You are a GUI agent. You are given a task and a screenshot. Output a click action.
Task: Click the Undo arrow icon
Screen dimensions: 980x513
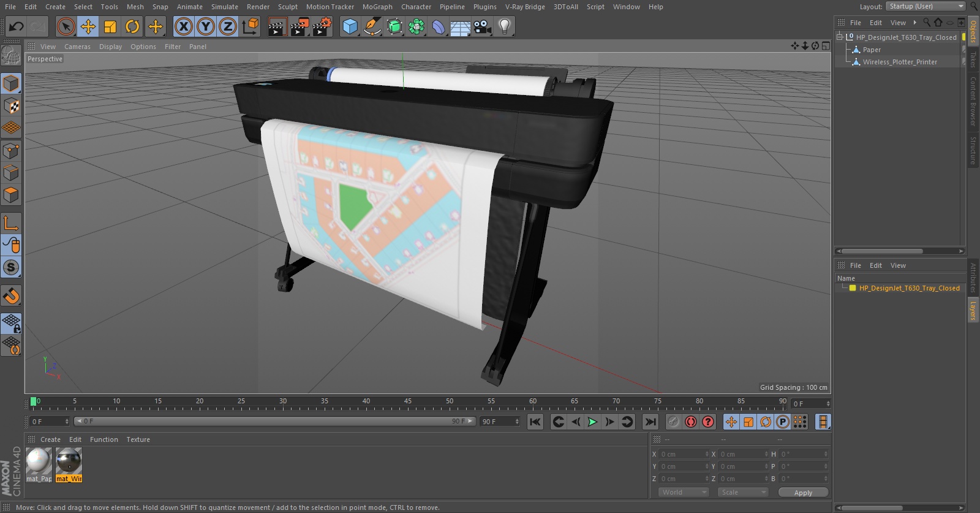coord(17,26)
